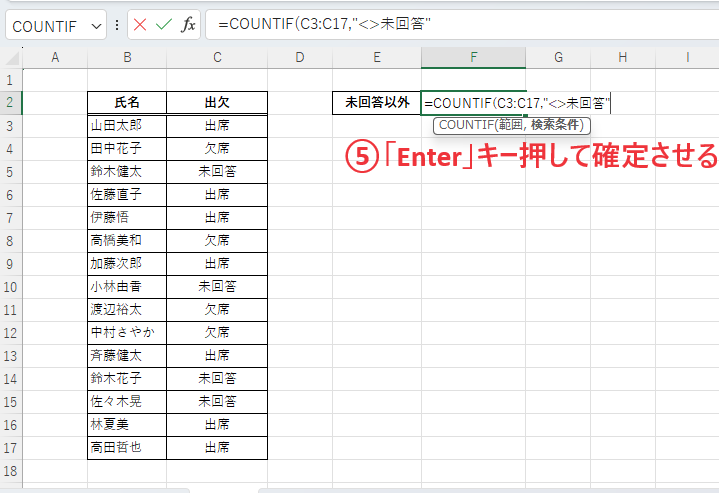Select row 10 header

pyautogui.click(x=11, y=287)
